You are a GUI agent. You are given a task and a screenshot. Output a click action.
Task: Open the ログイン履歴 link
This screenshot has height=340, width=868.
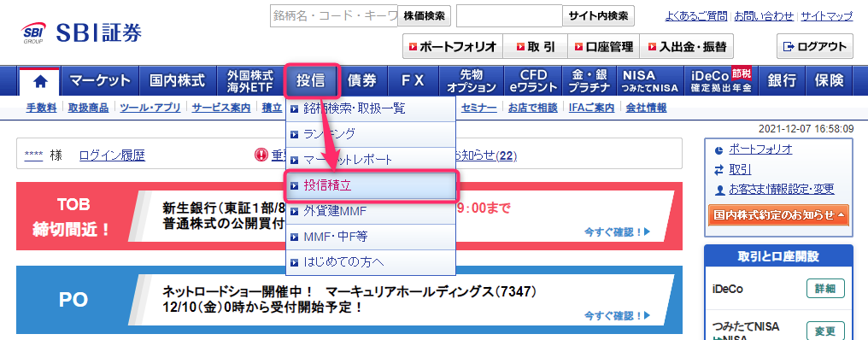pyautogui.click(x=112, y=155)
